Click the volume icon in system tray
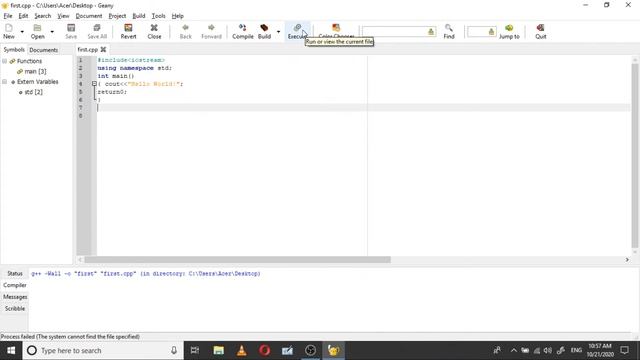 pyautogui.click(x=548, y=350)
